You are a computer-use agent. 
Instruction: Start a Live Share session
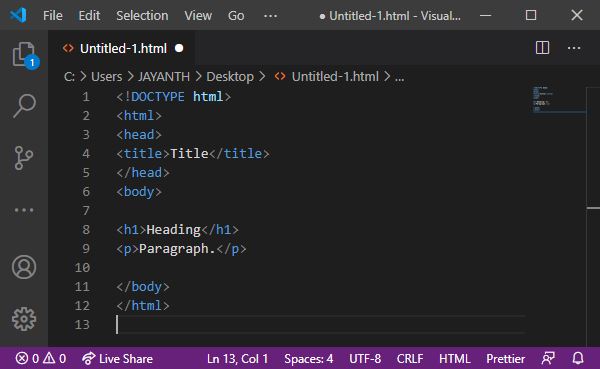pos(117,359)
